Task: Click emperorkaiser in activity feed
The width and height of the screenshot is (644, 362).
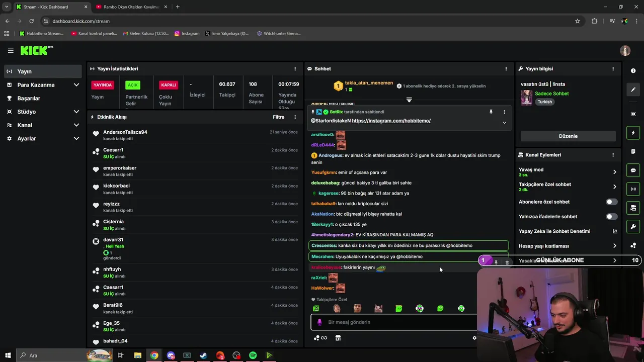Action: point(120,168)
